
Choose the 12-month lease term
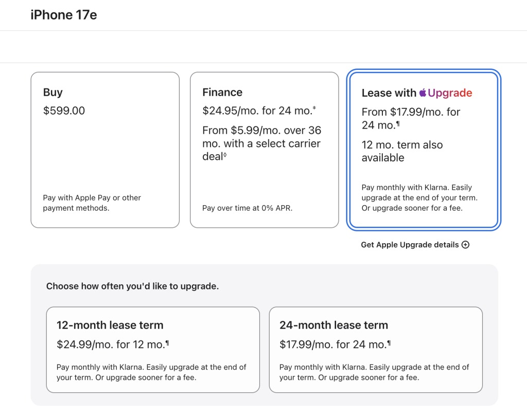pyautogui.click(x=153, y=350)
